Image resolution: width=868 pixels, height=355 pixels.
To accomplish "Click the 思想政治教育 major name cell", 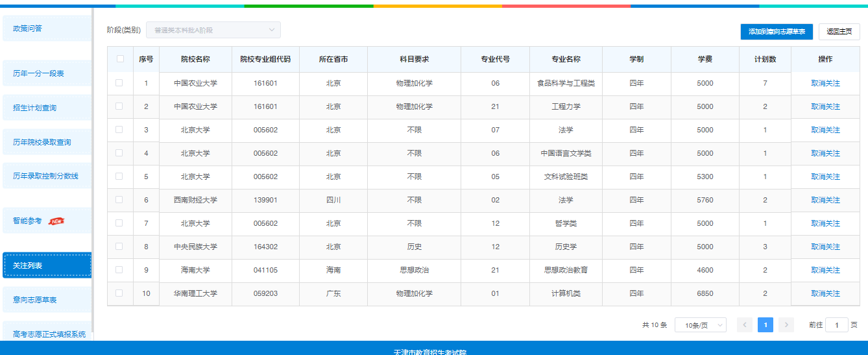I will [x=566, y=270].
